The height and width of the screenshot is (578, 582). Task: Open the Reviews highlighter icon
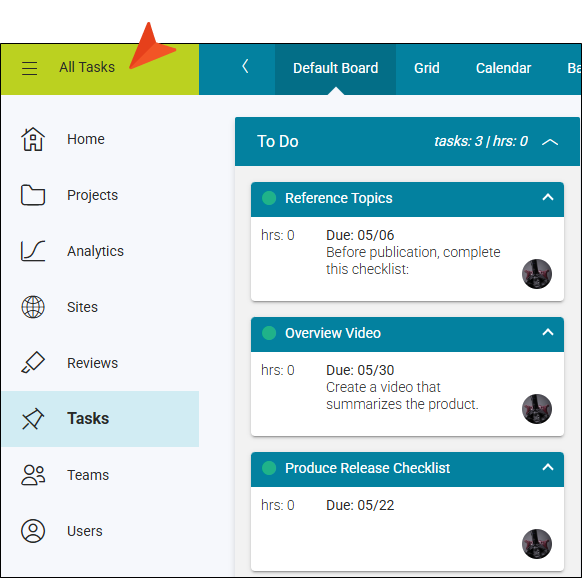tap(33, 362)
